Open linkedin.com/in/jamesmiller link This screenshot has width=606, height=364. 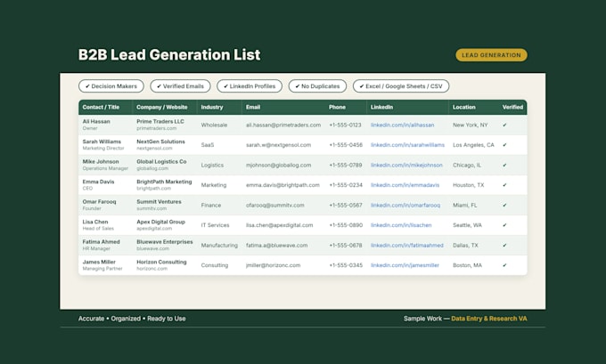[x=405, y=265]
